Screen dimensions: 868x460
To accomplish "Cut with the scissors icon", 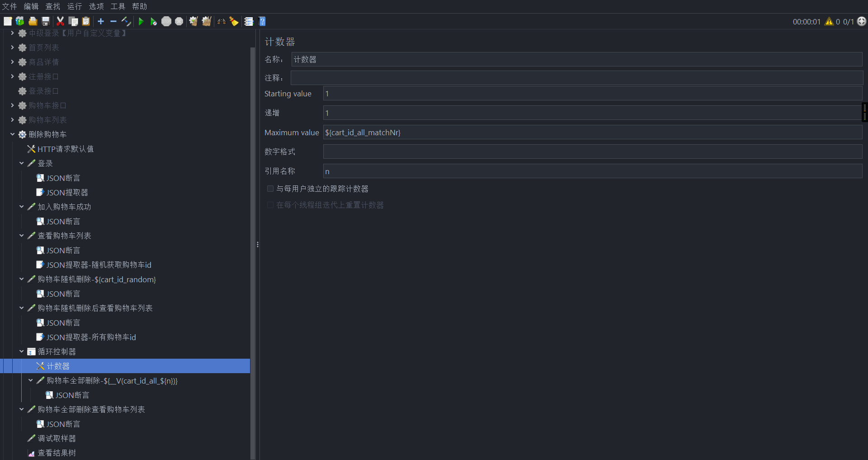I will coord(60,21).
